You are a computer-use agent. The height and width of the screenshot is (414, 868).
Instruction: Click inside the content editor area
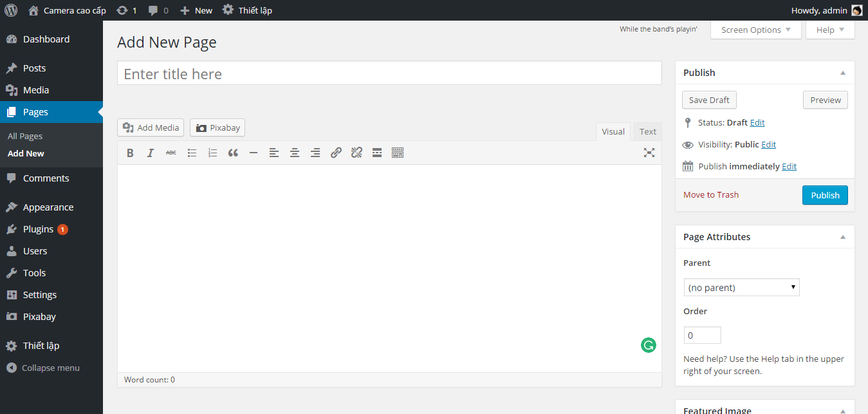(389, 268)
